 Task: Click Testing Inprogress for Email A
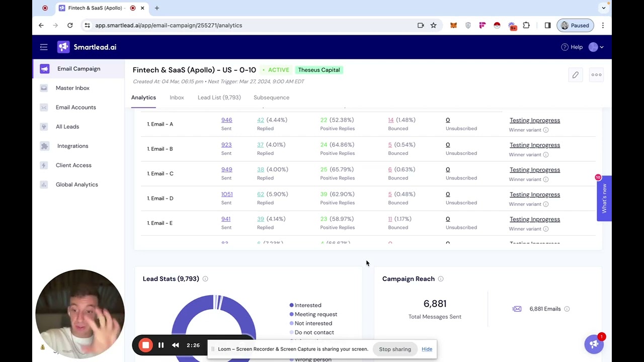[534, 120]
